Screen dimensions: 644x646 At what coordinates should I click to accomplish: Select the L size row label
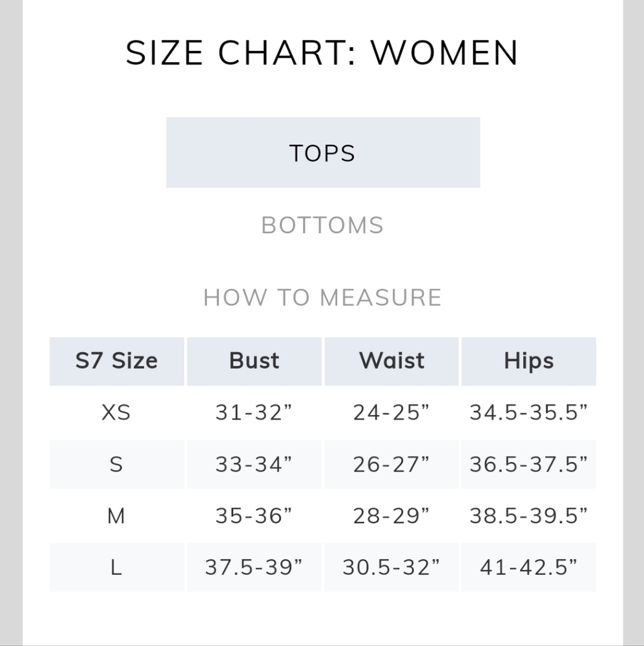tap(116, 567)
